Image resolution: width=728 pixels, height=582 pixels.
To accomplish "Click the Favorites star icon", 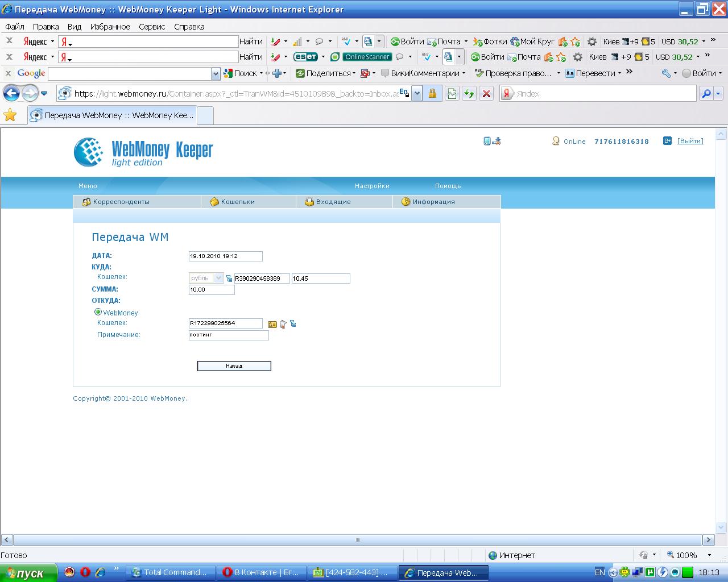I will pyautogui.click(x=10, y=115).
